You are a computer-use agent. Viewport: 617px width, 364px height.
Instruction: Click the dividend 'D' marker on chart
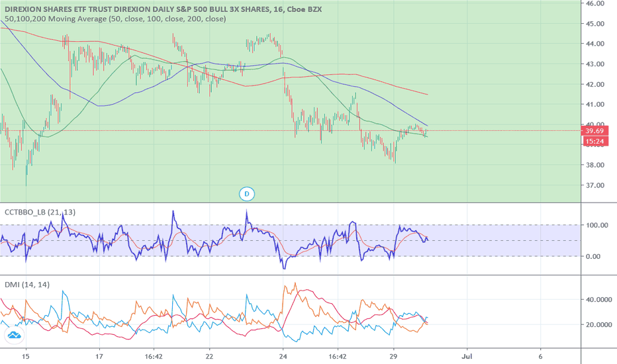pos(247,194)
